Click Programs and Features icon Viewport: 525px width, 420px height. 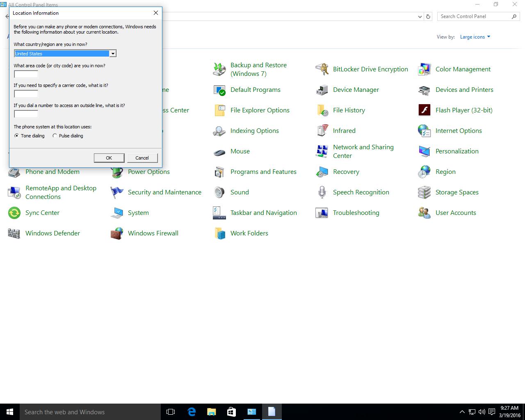219,172
